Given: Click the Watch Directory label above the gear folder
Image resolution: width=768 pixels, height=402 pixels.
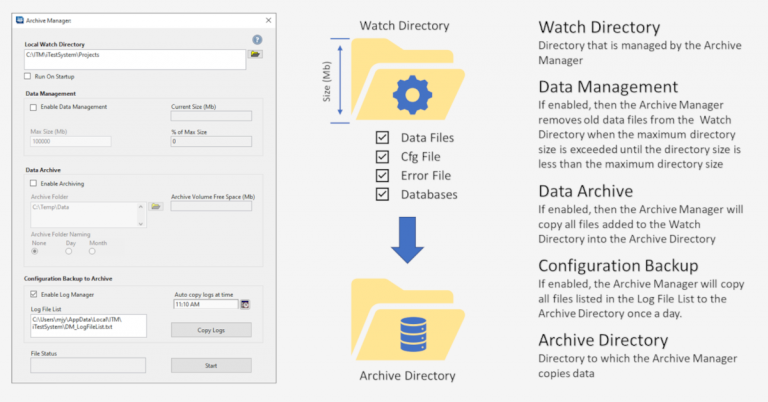Looking at the screenshot, I should pyautogui.click(x=404, y=26).
